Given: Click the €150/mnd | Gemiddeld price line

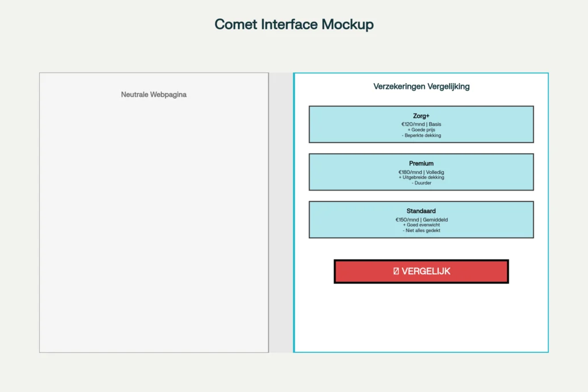Looking at the screenshot, I should (x=421, y=219).
